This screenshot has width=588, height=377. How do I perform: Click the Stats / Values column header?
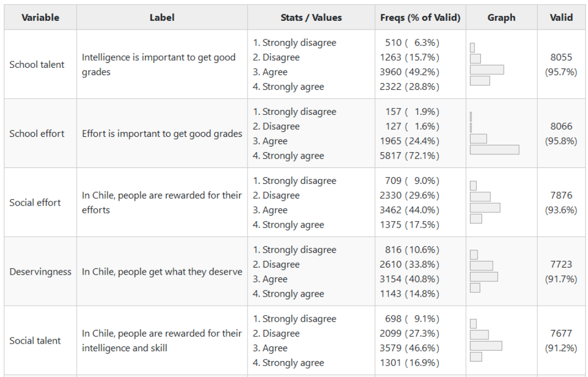point(311,18)
